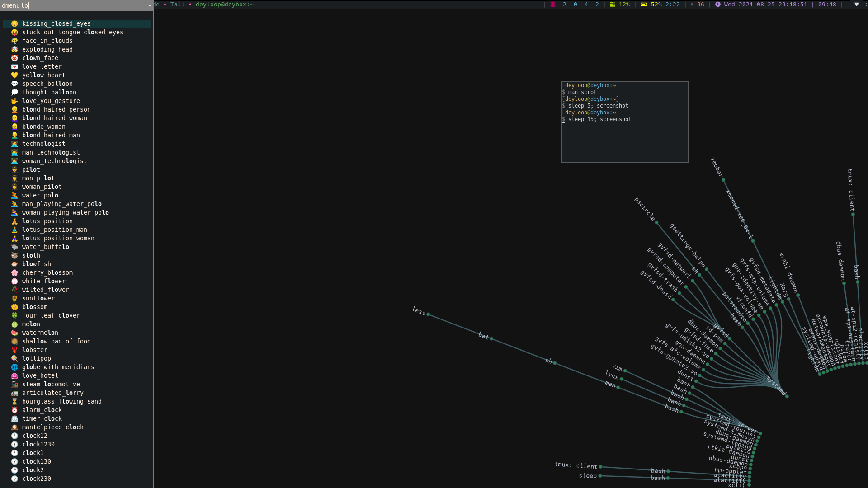
Task: Click the volume speaker icon in status bar
Action: (x=692, y=5)
